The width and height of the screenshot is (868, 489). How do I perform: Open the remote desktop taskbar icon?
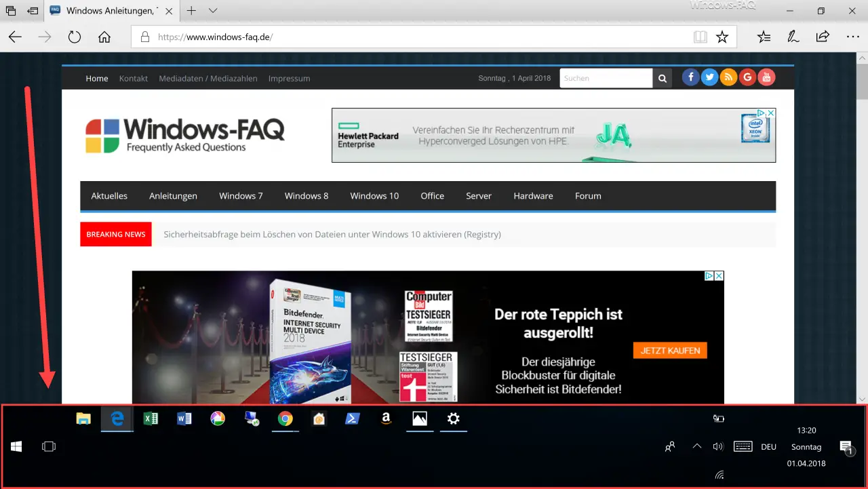point(252,418)
